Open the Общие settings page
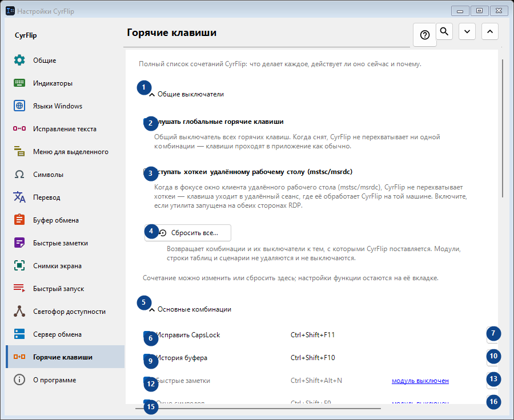The height and width of the screenshot is (420, 514). click(x=65, y=60)
